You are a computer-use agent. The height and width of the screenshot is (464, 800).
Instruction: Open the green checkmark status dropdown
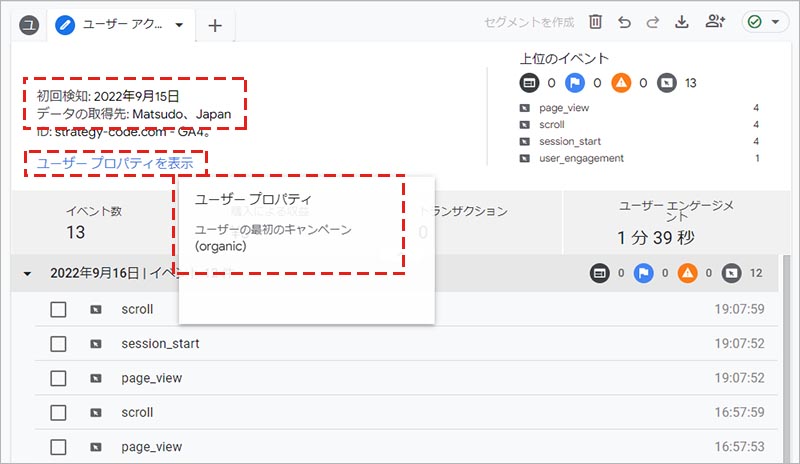pyautogui.click(x=765, y=23)
